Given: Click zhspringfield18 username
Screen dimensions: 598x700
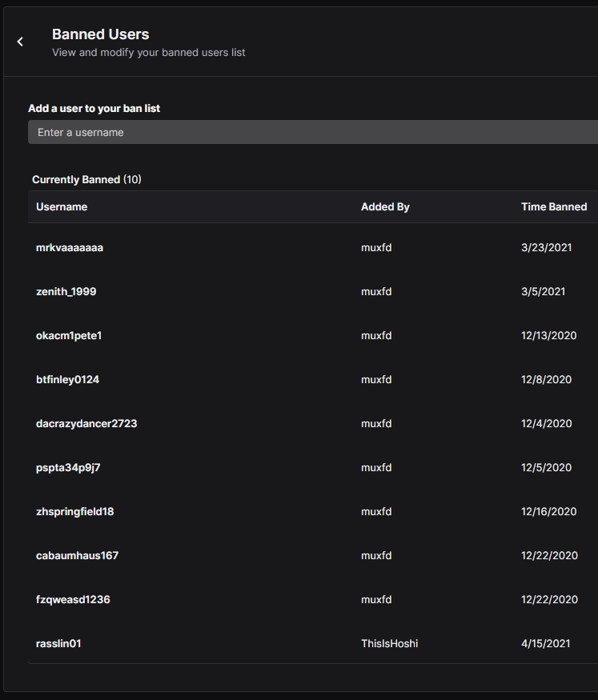Looking at the screenshot, I should pos(74,512).
